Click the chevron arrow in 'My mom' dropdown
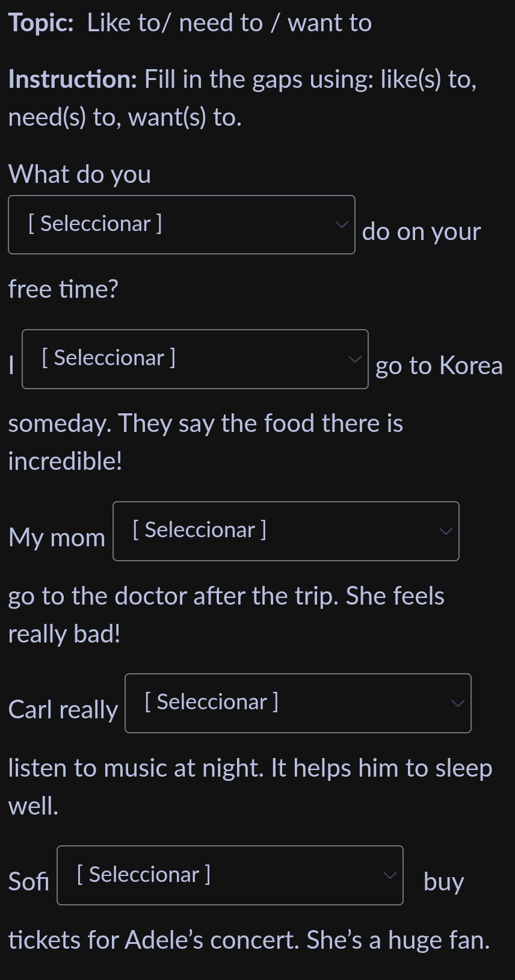The height and width of the screenshot is (980, 515). tap(446, 531)
